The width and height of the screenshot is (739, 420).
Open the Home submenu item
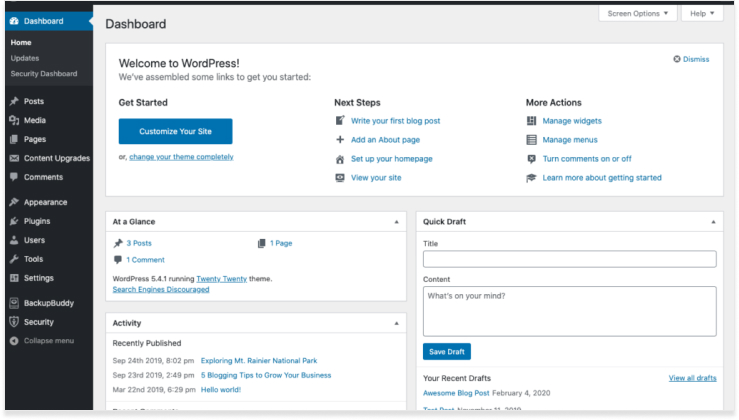[x=21, y=42]
